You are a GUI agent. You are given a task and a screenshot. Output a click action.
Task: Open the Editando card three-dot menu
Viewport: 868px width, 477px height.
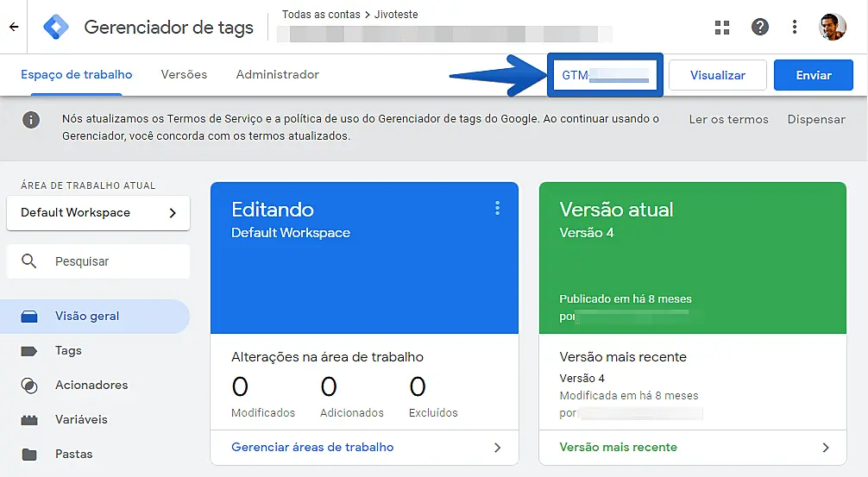[x=497, y=208]
